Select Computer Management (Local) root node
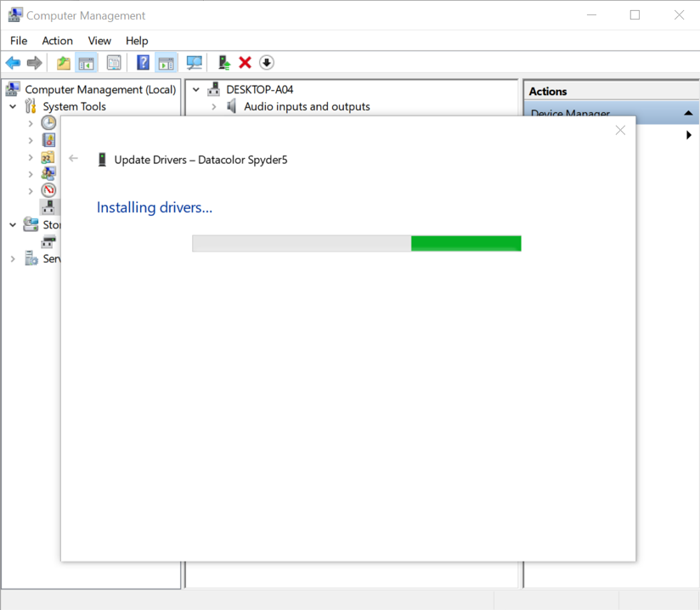 pyautogui.click(x=100, y=89)
